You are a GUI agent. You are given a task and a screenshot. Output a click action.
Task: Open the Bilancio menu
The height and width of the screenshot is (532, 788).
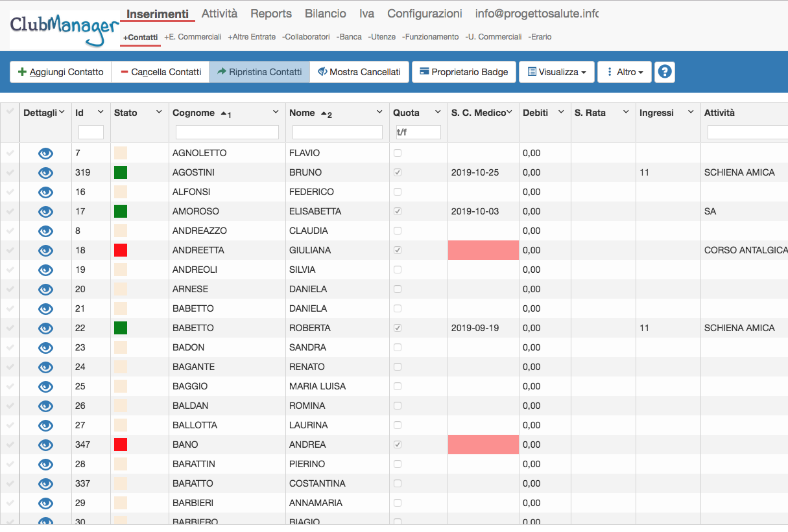point(325,14)
